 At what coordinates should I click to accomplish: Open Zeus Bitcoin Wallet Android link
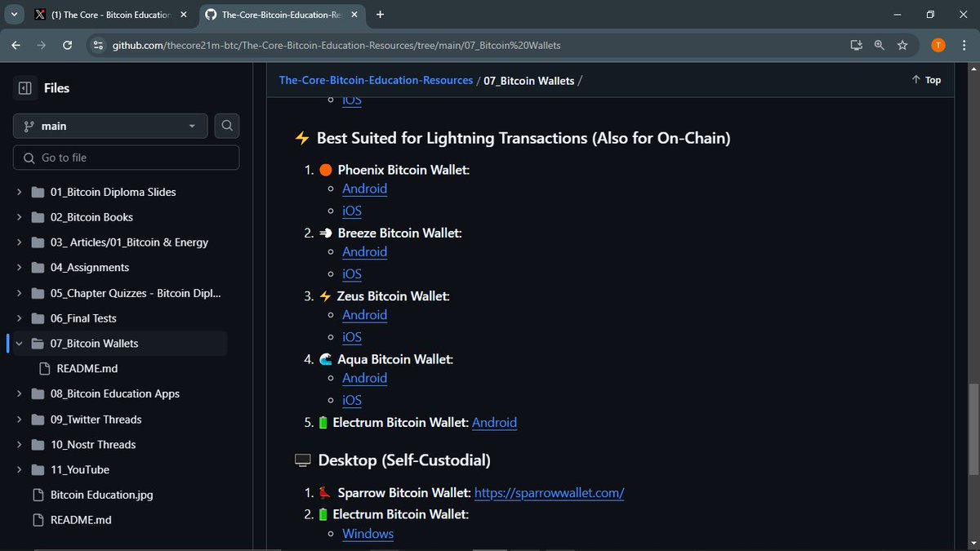pyautogui.click(x=364, y=315)
